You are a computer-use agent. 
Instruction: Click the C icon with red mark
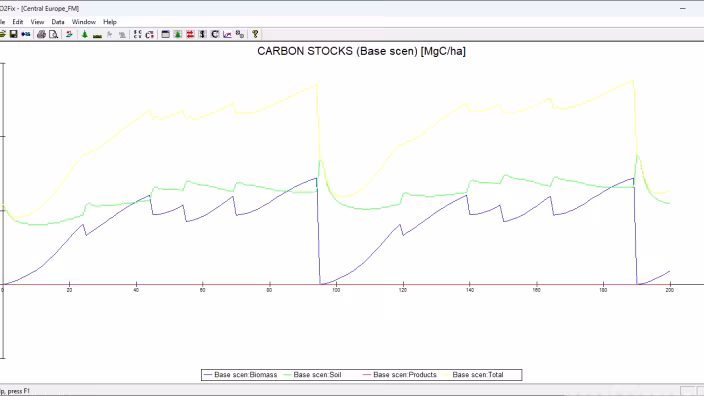pos(150,34)
